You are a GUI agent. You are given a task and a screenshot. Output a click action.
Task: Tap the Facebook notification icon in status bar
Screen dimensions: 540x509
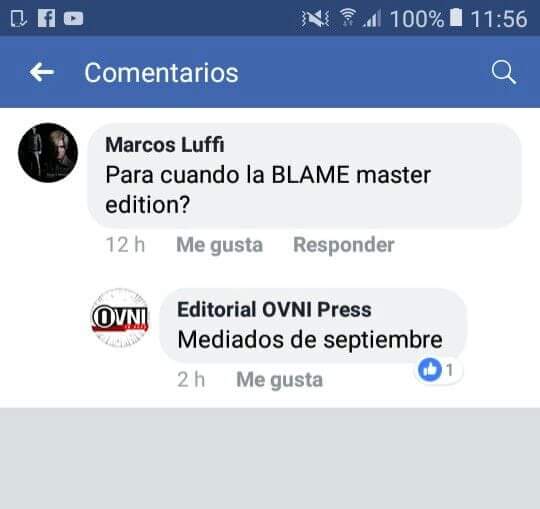pyautogui.click(x=46, y=18)
